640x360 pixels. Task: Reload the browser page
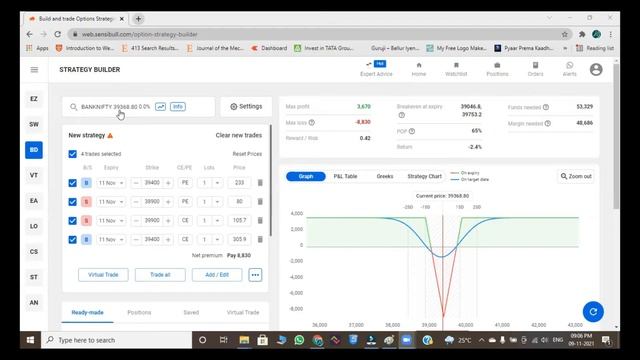pos(58,34)
